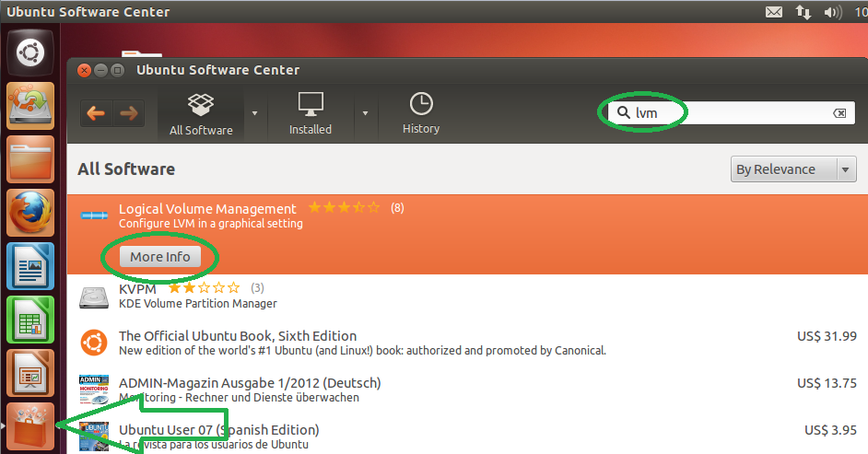Clear the search field text
This screenshot has height=454, width=868.
(x=839, y=112)
